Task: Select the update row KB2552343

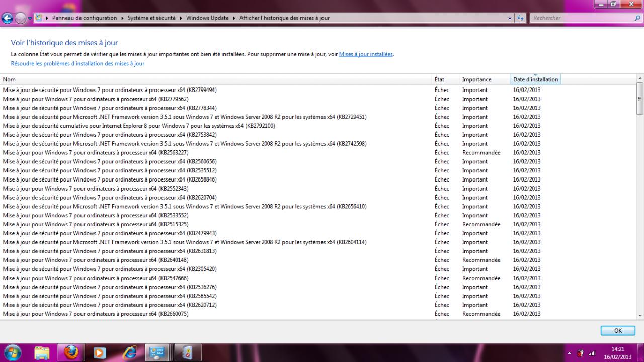Action: [318, 189]
